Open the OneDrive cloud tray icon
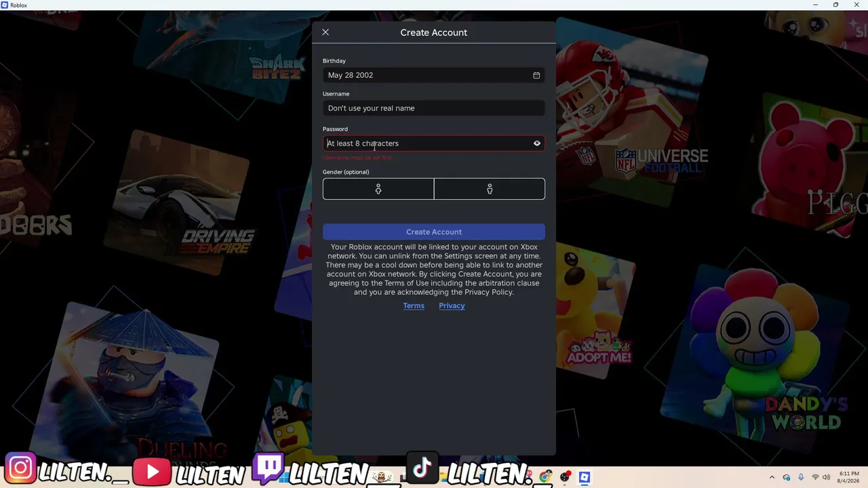Viewport: 868px width, 488px height. [x=787, y=477]
